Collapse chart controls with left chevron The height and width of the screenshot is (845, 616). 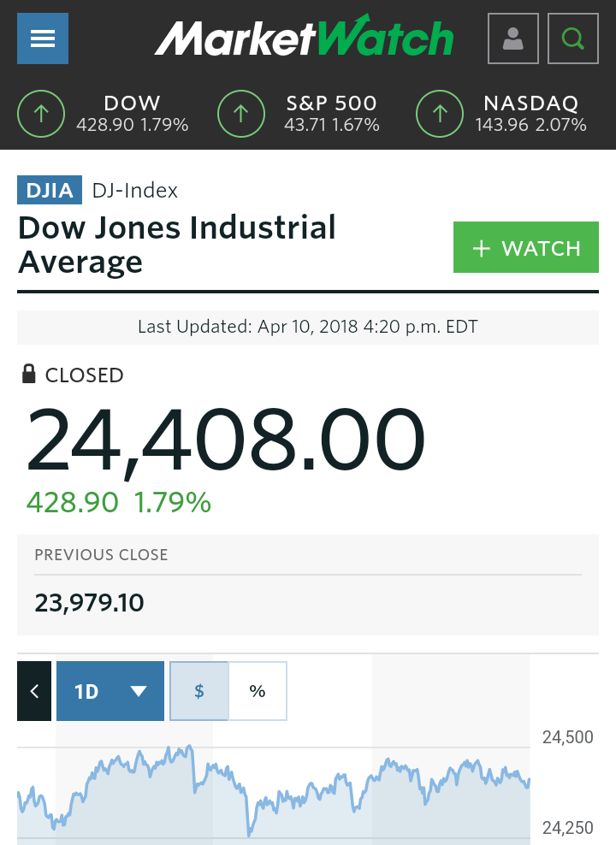[34, 691]
